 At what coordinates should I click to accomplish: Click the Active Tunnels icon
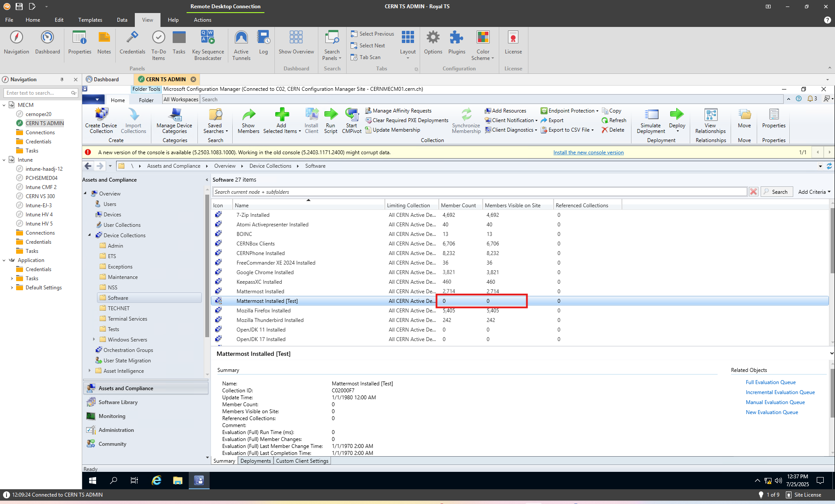pyautogui.click(x=241, y=38)
